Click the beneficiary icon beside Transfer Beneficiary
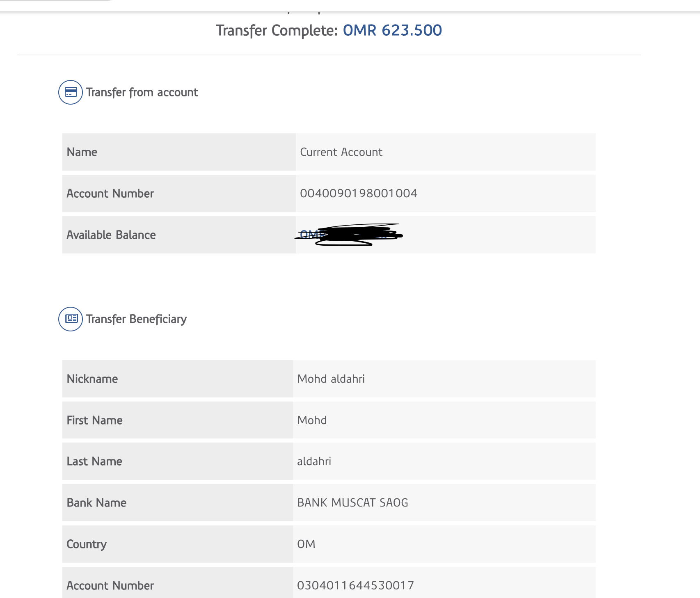This screenshot has width=700, height=598. (x=71, y=319)
